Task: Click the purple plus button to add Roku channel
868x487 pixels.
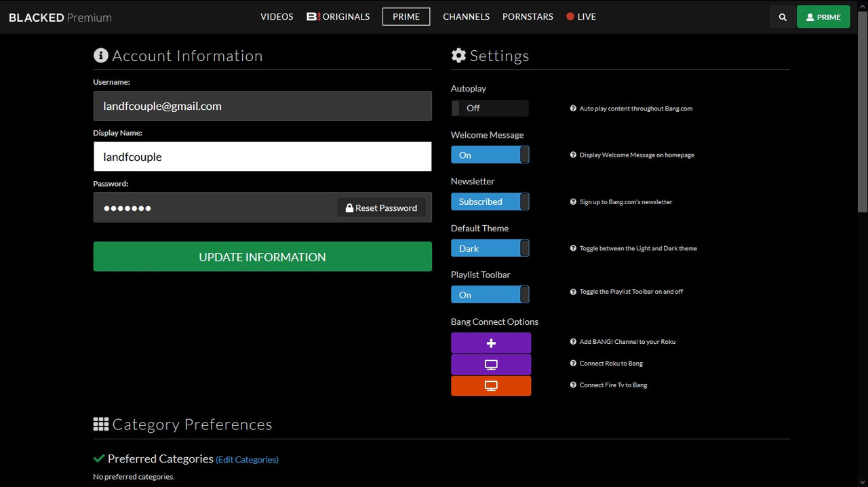Action: click(491, 343)
